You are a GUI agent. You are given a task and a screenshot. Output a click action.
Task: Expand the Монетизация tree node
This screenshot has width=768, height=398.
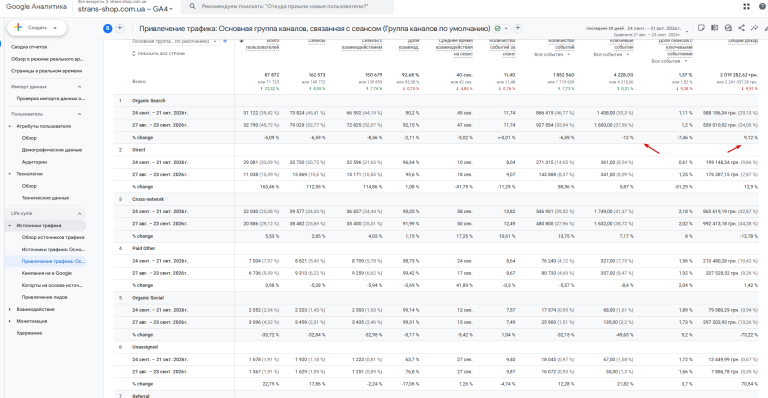[x=10, y=321]
